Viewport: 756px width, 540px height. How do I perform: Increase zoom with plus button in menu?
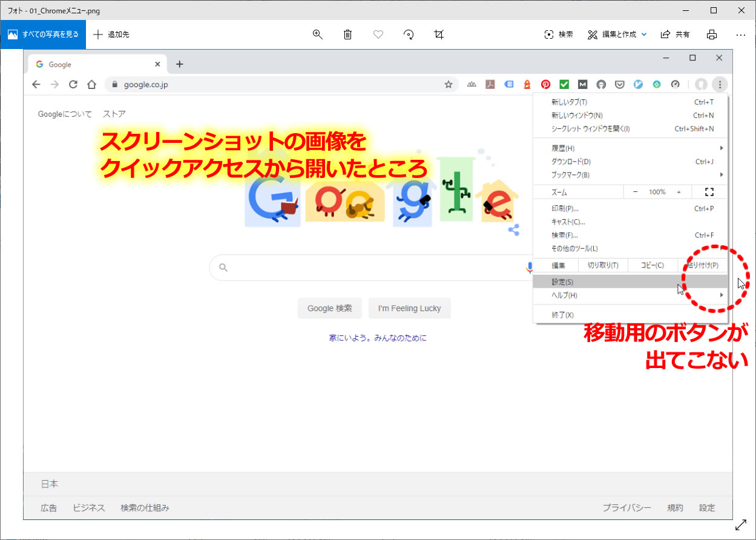pos(679,192)
